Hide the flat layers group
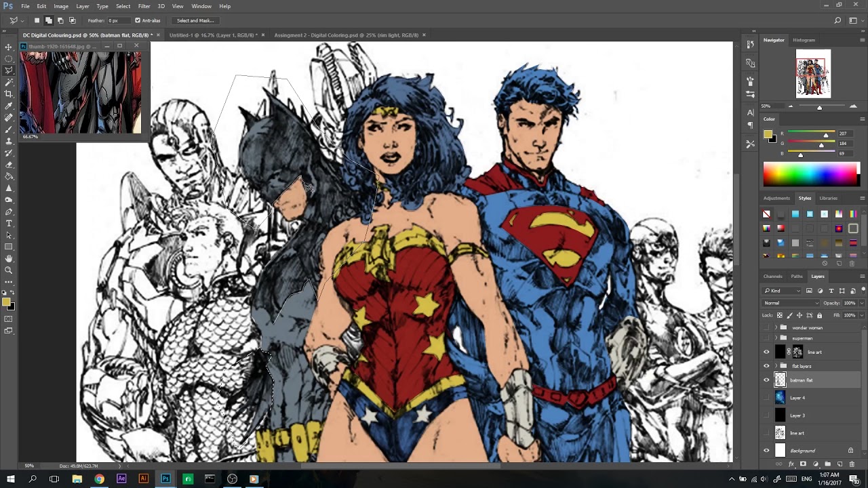This screenshot has width=868, height=488. pyautogui.click(x=766, y=366)
